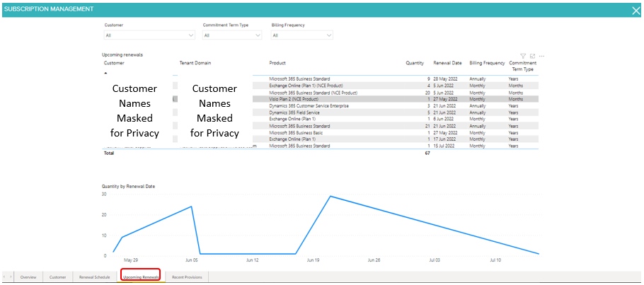Image resolution: width=644 pixels, height=285 pixels.
Task: Open the Billing Frequency dropdown
Action: click(302, 35)
